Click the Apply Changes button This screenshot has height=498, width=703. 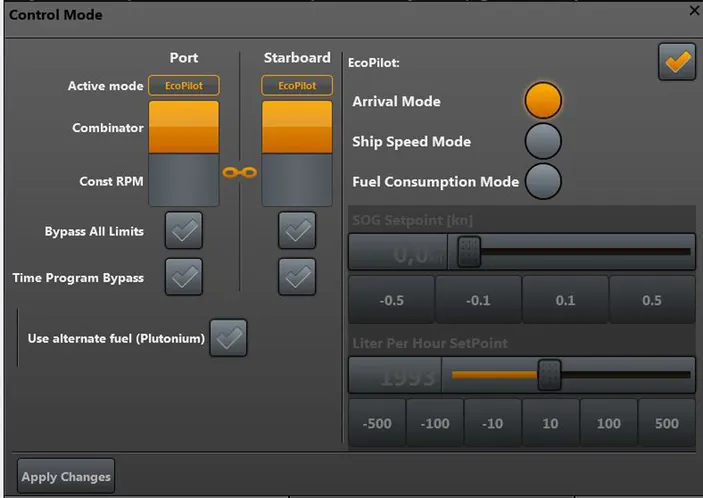click(66, 476)
